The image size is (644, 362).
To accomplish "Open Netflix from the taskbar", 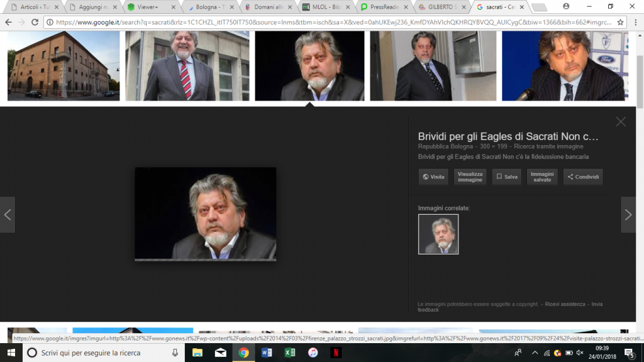I will click(336, 353).
